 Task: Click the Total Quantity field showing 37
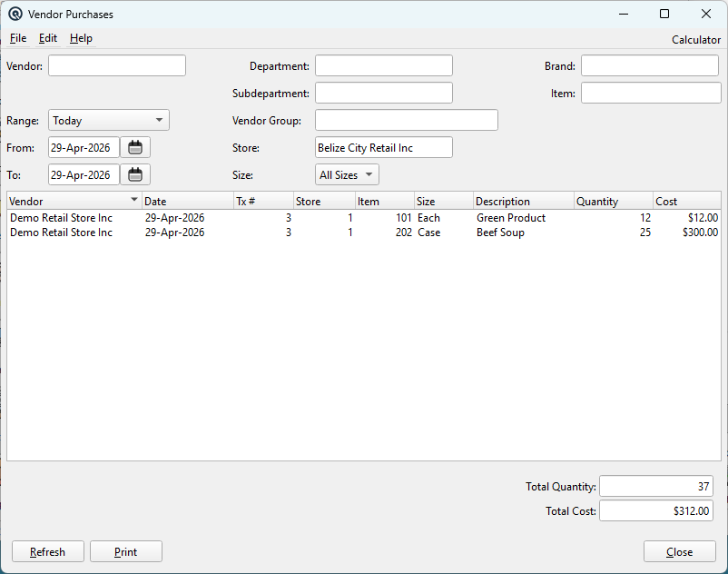click(x=656, y=486)
